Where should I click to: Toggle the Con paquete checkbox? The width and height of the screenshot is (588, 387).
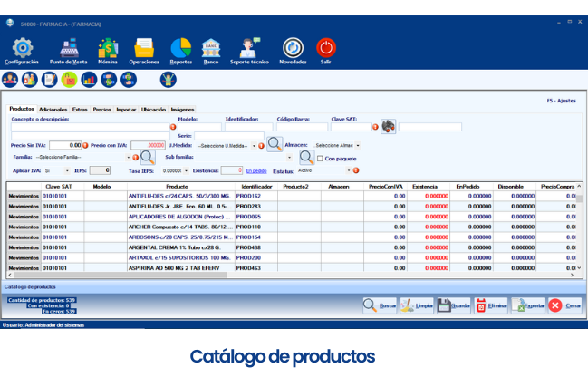click(320, 159)
